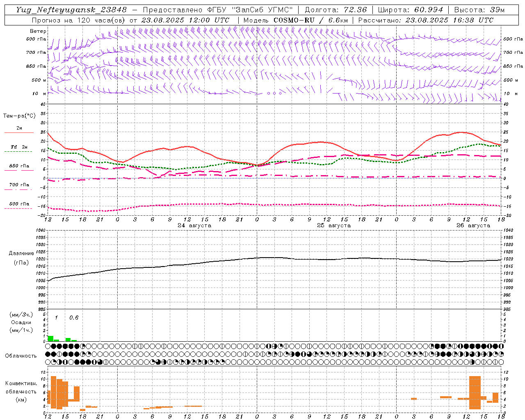The height and width of the screenshot is (420, 525).
Task: Click the Рассчитано: 23.08.2025 16:38 UTC timestamp
Action: coord(426,20)
